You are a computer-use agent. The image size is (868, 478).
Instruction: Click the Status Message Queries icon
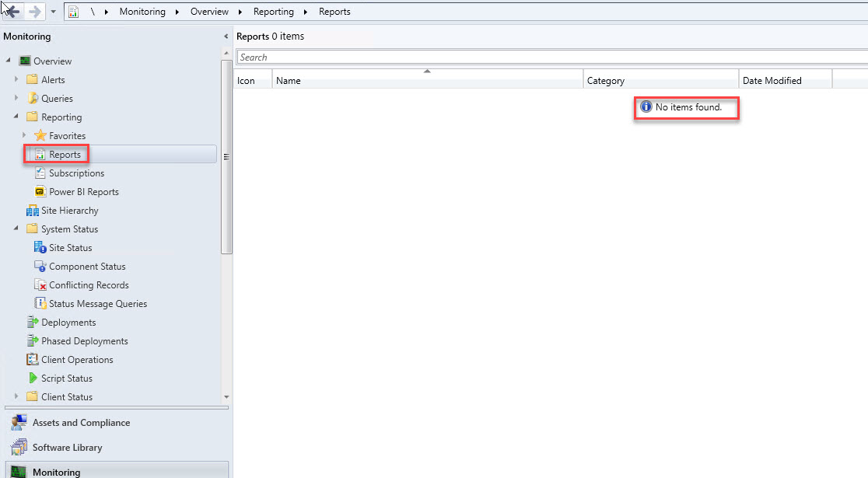pos(40,304)
